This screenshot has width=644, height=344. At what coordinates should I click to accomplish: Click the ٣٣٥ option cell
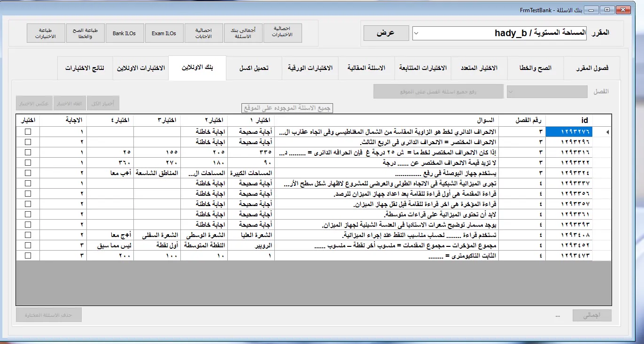click(250, 153)
